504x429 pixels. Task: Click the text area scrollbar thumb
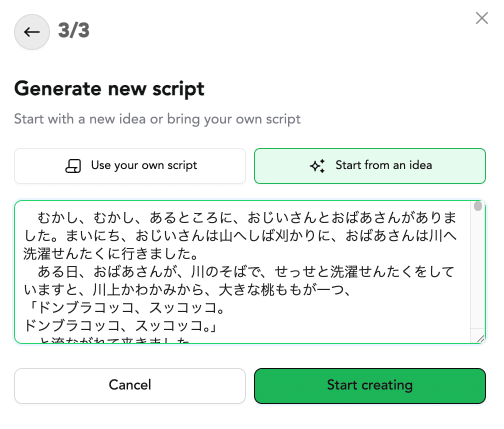coord(478,206)
